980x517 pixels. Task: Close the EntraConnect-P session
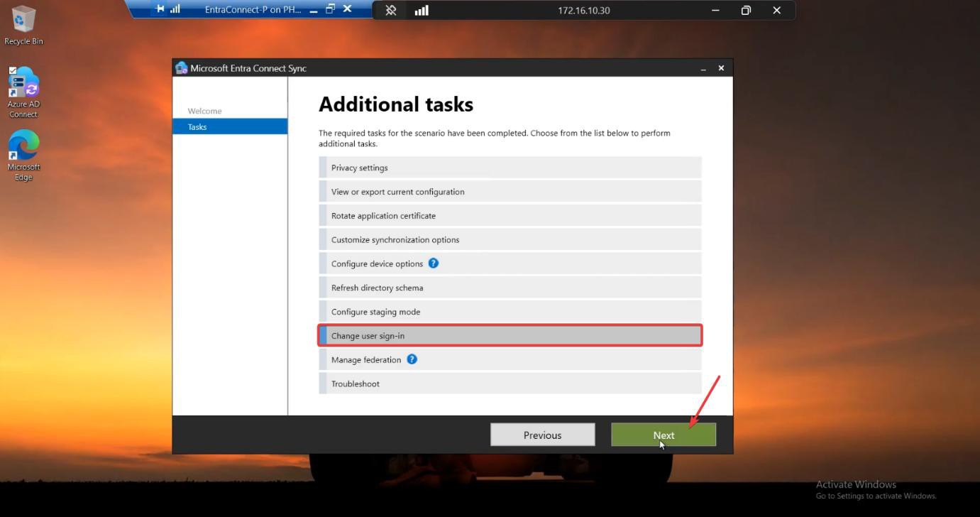point(347,9)
